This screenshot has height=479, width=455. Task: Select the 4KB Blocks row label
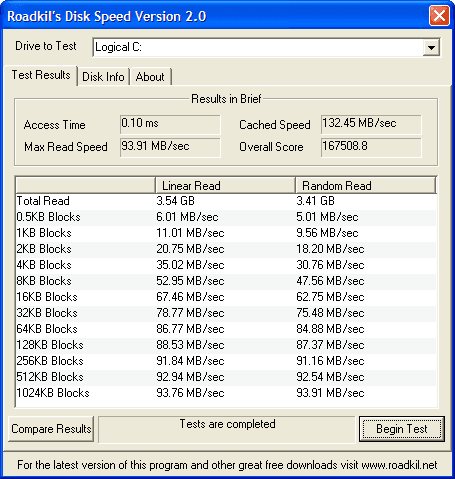coord(44,265)
